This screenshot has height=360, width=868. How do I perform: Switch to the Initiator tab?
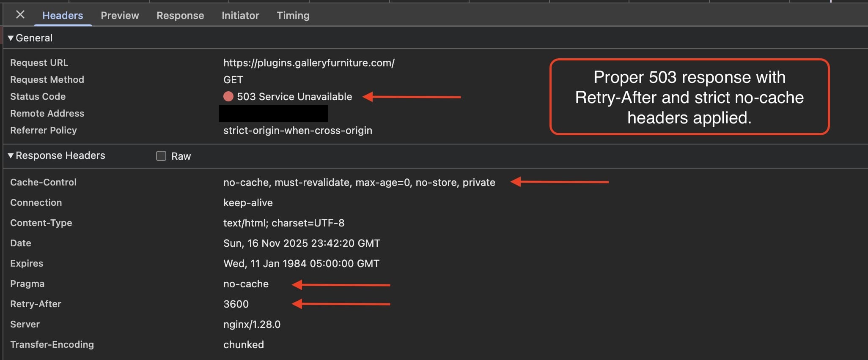pyautogui.click(x=240, y=16)
